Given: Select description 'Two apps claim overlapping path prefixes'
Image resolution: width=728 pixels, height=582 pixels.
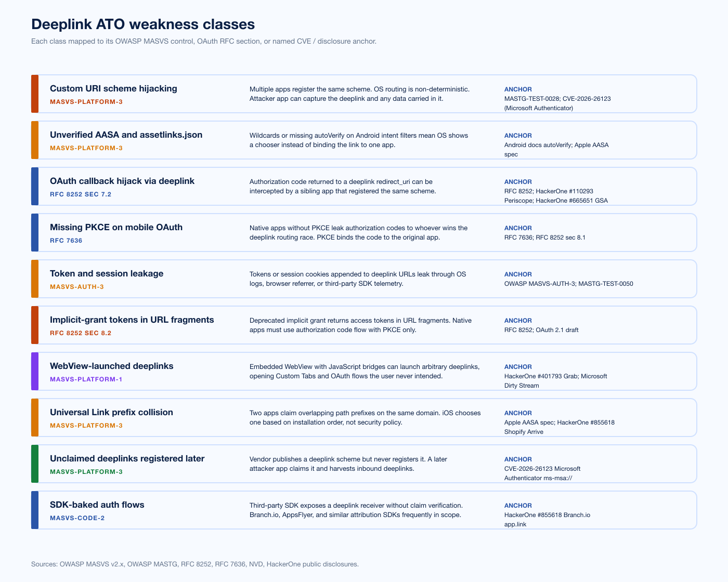Looking at the screenshot, I should pos(365,418).
